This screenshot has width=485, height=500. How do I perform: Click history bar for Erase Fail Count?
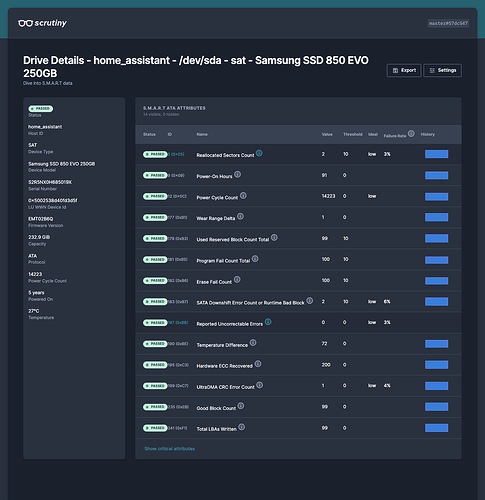click(436, 281)
